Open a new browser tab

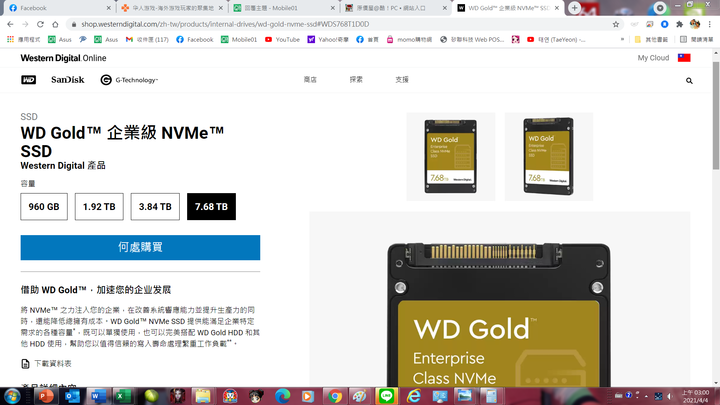click(x=574, y=8)
